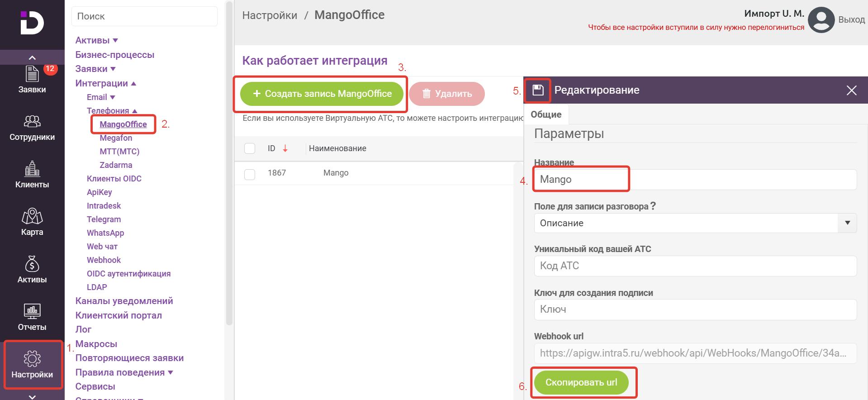The height and width of the screenshot is (400, 868).
Task: Sort by ID column arrow
Action: tap(285, 148)
